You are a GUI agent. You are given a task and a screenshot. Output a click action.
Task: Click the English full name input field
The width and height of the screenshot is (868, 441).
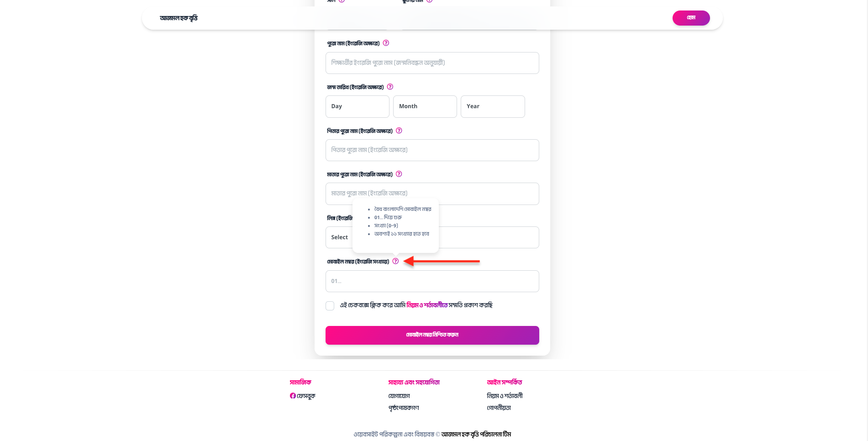click(432, 63)
